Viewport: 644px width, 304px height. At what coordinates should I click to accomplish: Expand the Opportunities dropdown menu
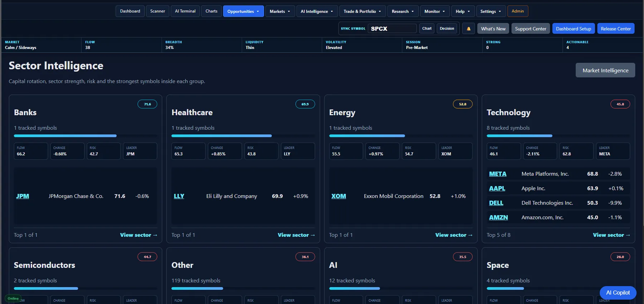[x=243, y=11]
